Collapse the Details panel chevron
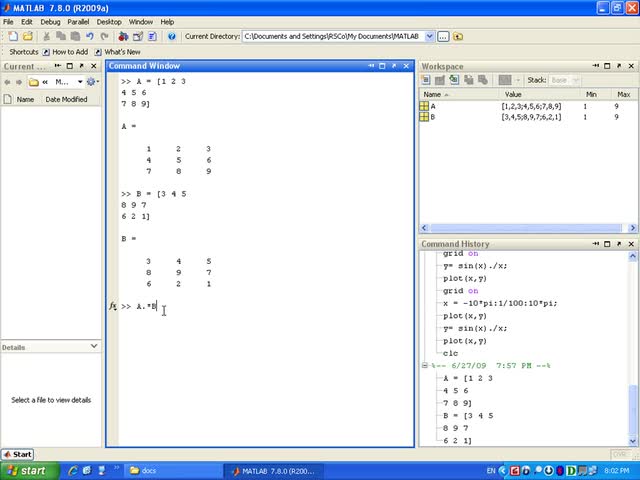This screenshot has width=640, height=480. [x=94, y=346]
